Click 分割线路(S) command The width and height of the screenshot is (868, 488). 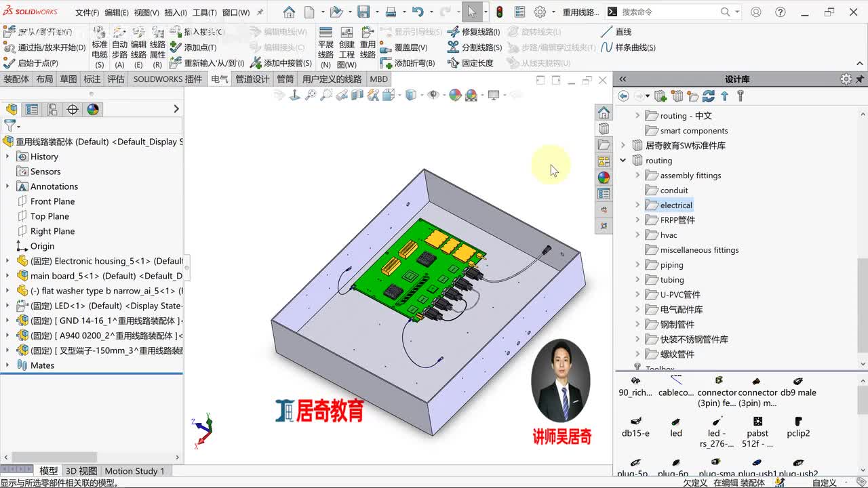[x=474, y=47]
